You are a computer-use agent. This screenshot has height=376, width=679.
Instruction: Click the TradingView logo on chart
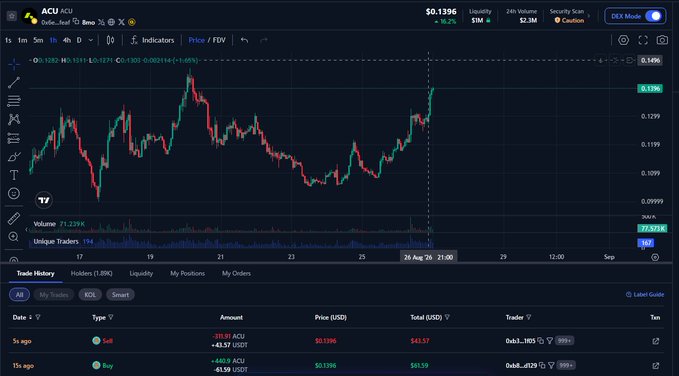point(43,200)
